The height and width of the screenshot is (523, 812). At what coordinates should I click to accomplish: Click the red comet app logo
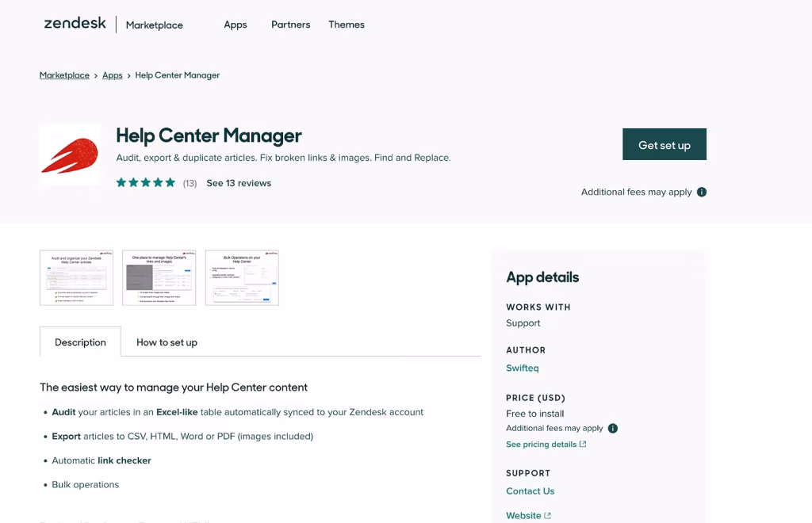point(70,155)
